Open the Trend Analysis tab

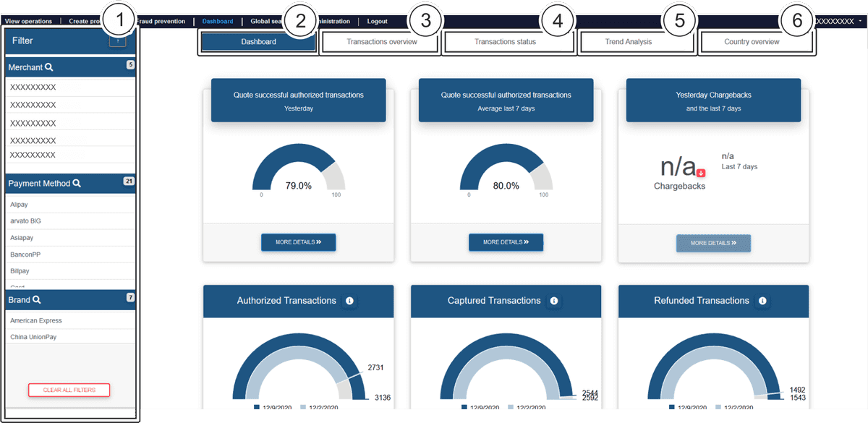pos(628,42)
